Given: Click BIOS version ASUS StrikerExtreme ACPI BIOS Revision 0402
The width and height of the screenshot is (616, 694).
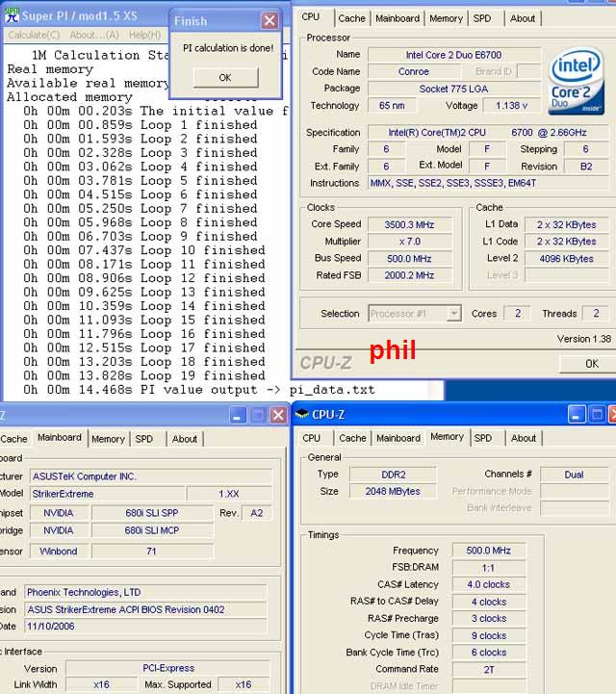Looking at the screenshot, I should [x=145, y=610].
